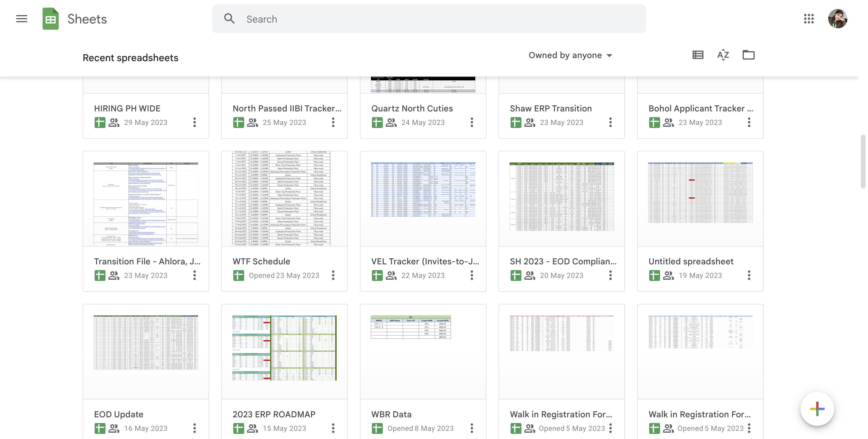
Task: Open more options for WTF Schedule
Action: point(333,276)
